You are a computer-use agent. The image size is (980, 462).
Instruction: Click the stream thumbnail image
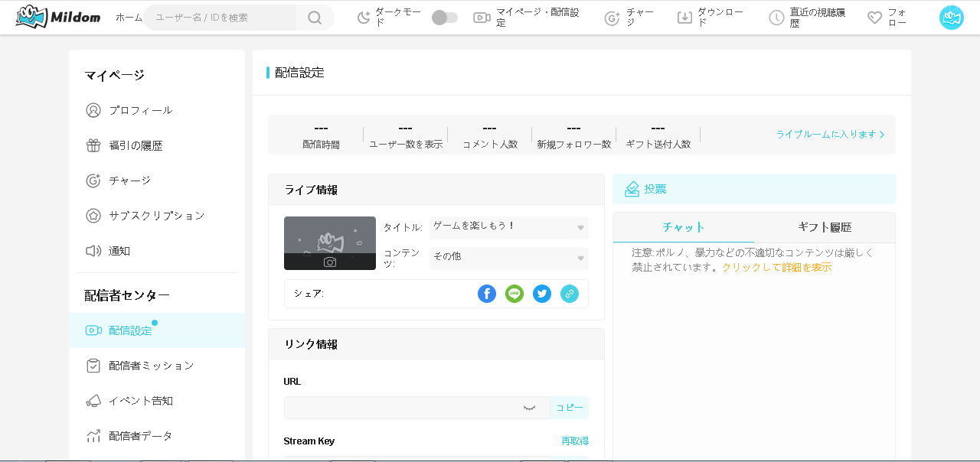[x=330, y=243]
